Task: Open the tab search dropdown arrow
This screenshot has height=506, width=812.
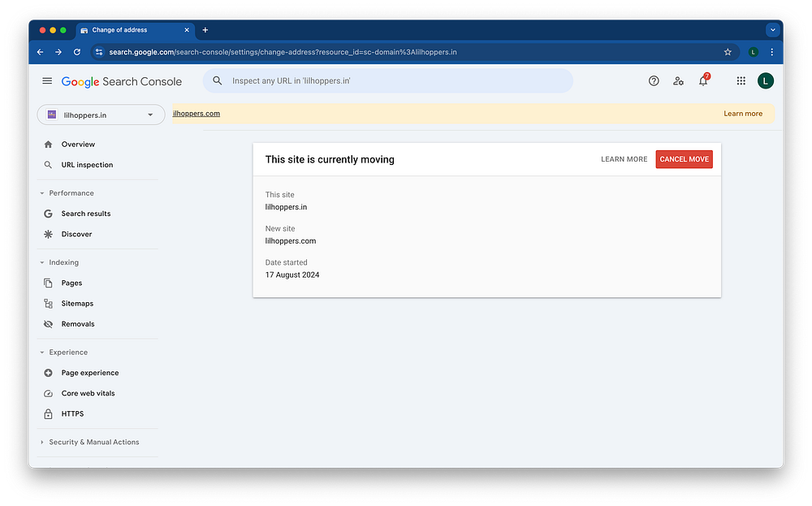Action: point(773,30)
